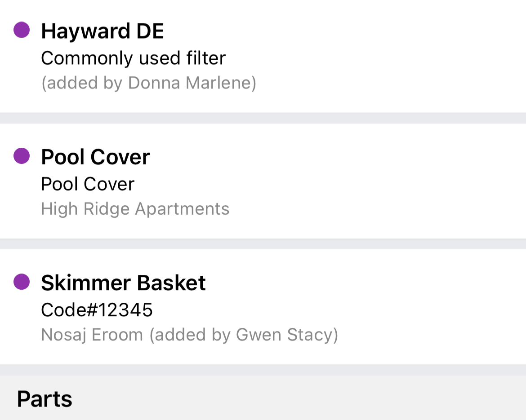
Task: Click the divider between Pool Cover and Skimmer Basket
Action: pos(263,244)
